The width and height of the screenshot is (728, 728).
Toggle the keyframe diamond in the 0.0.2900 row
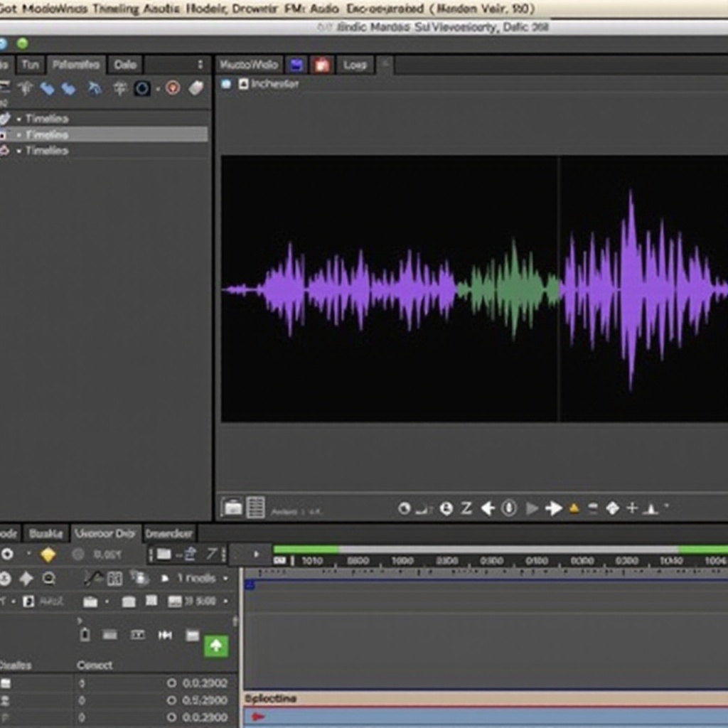click(x=82, y=717)
